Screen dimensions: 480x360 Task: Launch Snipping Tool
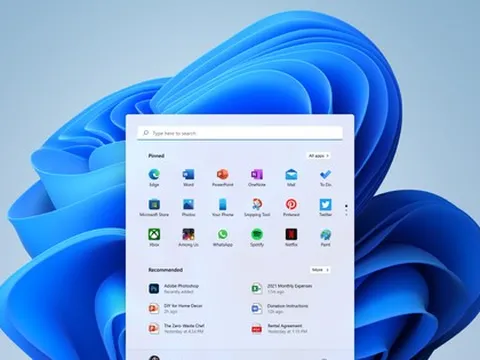point(257,208)
